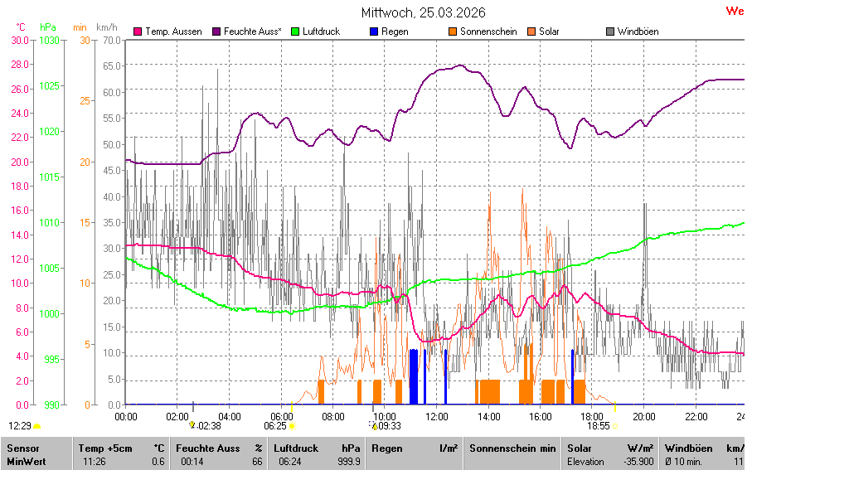This screenshot has height=504, width=849.
Task: Click the yellow icon beside 12:29
Action: [x=36, y=426]
